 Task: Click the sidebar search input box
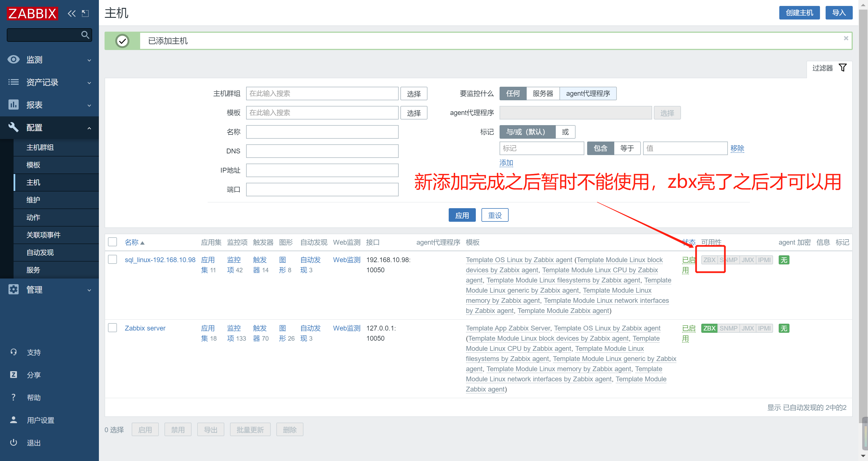click(x=49, y=35)
